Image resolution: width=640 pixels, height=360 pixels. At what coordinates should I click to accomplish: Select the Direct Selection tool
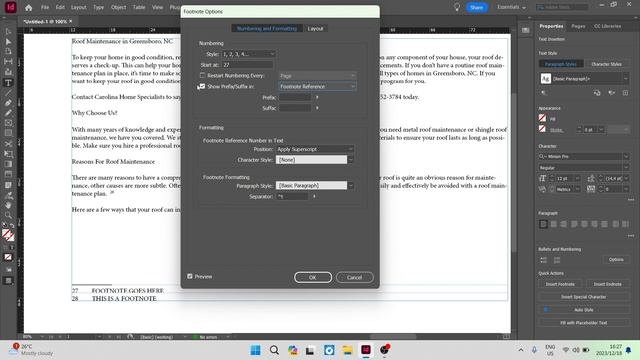(8, 42)
